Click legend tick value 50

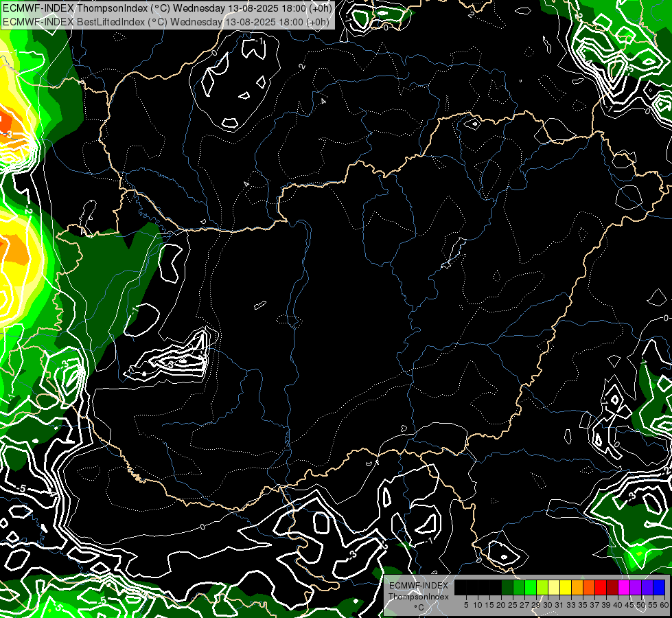642,605
